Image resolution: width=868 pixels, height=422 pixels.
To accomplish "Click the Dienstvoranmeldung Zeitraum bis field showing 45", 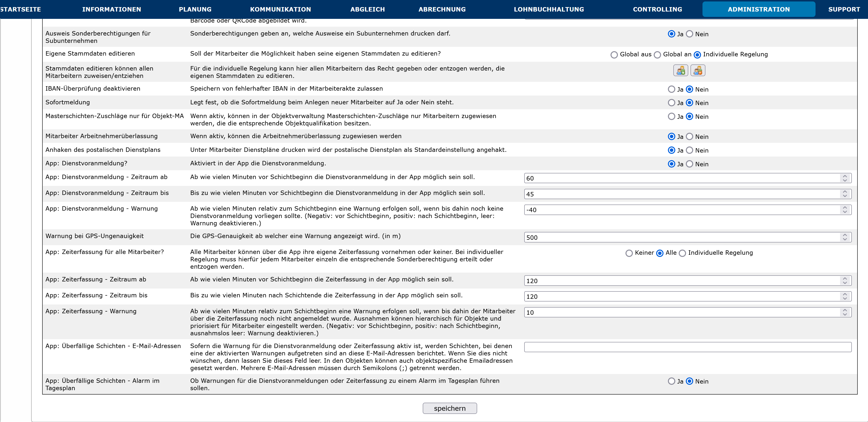I will [687, 194].
